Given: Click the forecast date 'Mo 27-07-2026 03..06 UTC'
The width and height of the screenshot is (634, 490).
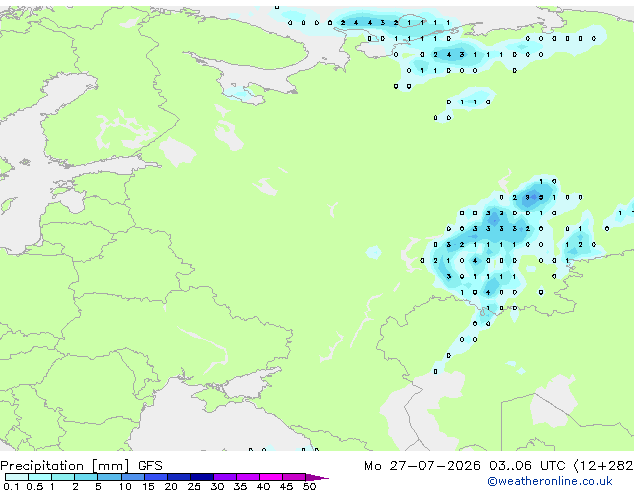Looking at the screenshot, I should coord(465,466).
